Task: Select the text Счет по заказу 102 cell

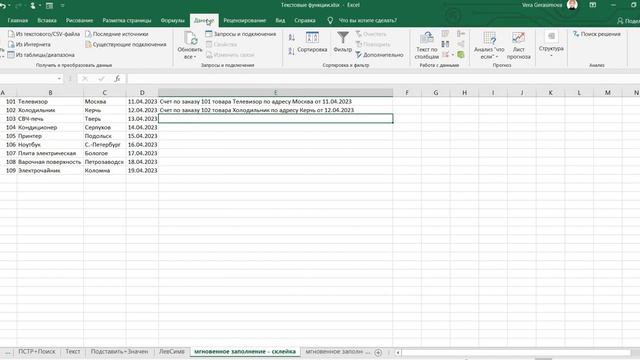Action: [276, 110]
